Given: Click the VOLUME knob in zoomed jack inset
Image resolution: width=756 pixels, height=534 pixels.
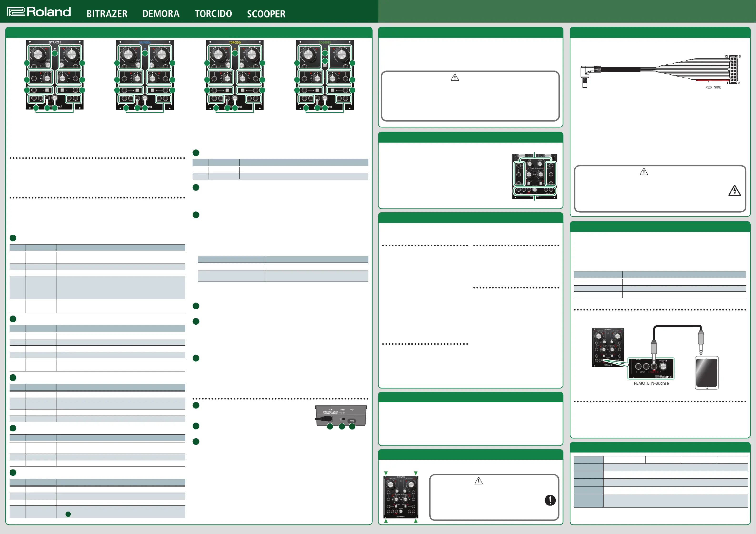Looking at the screenshot, I should coord(663,366).
